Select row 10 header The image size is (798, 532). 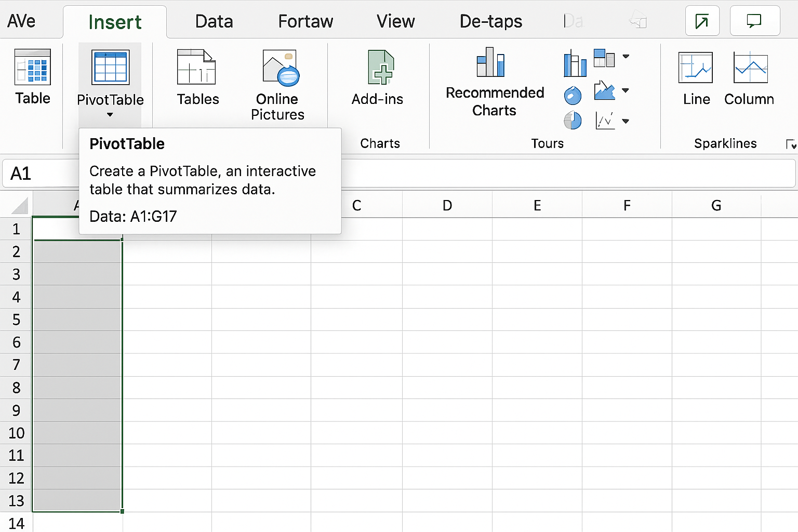click(x=16, y=433)
